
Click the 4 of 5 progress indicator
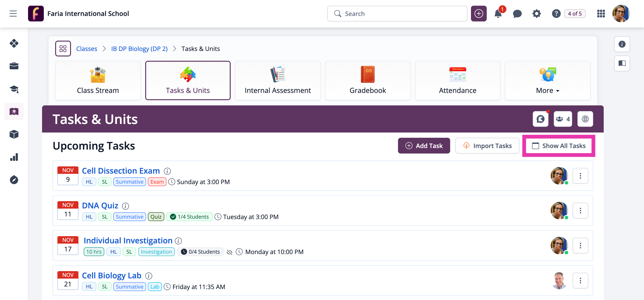point(575,14)
